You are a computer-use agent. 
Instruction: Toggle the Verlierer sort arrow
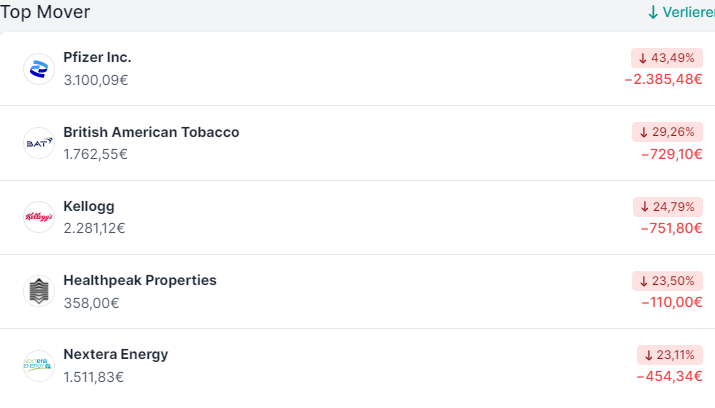653,12
